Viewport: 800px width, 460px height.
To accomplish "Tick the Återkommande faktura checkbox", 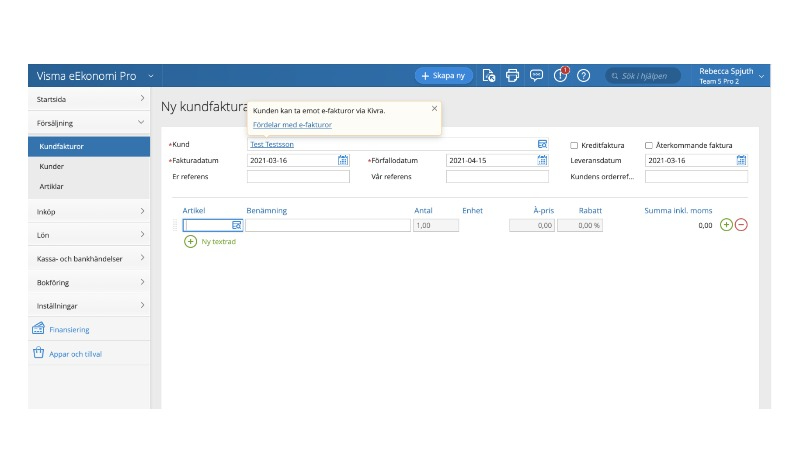I will pos(648,145).
